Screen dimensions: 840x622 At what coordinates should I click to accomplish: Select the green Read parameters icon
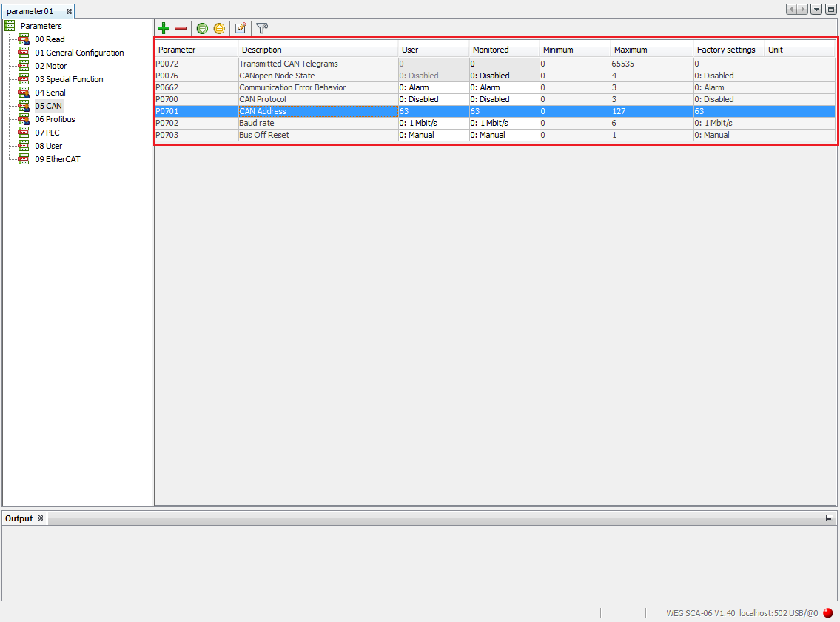click(202, 28)
